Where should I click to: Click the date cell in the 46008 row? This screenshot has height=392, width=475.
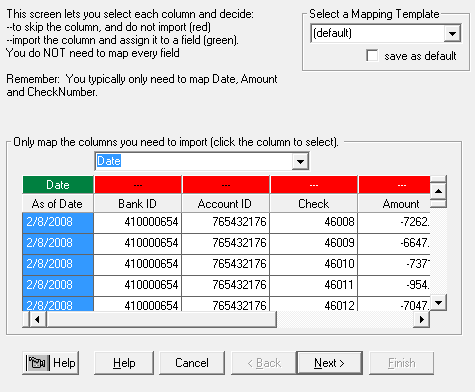(x=58, y=222)
